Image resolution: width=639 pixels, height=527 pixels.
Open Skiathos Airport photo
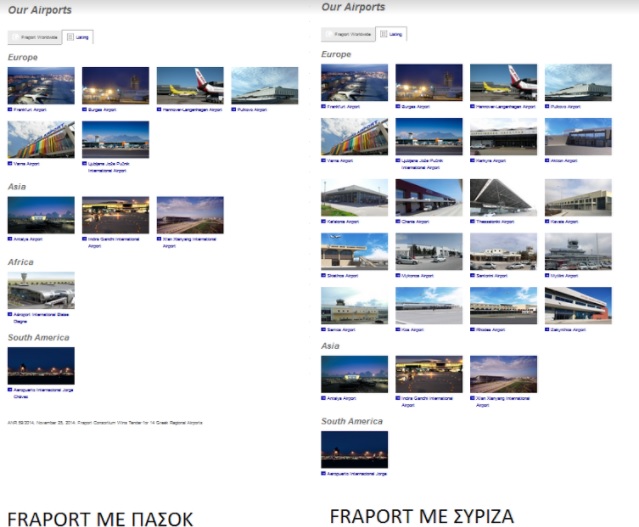pyautogui.click(x=355, y=251)
